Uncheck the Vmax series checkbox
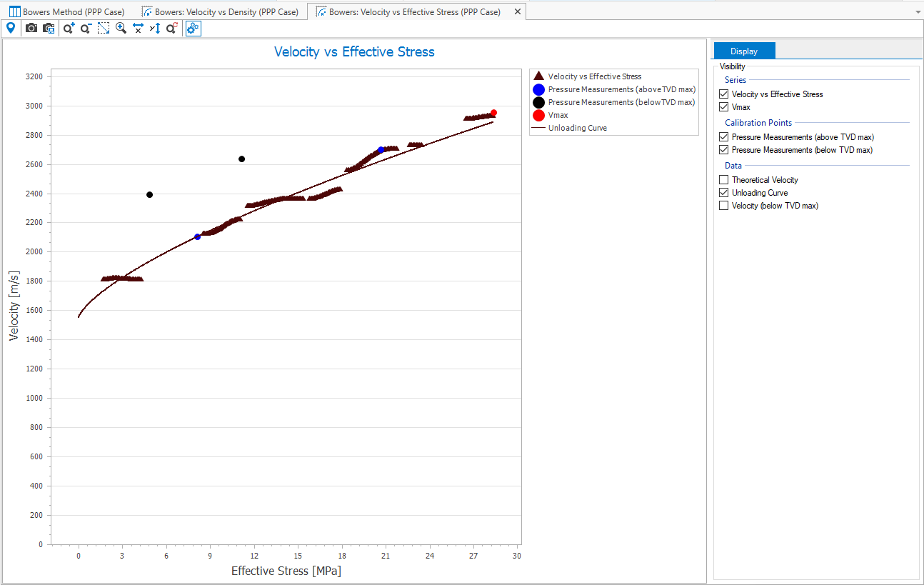The width and height of the screenshot is (924, 585). pyautogui.click(x=724, y=107)
